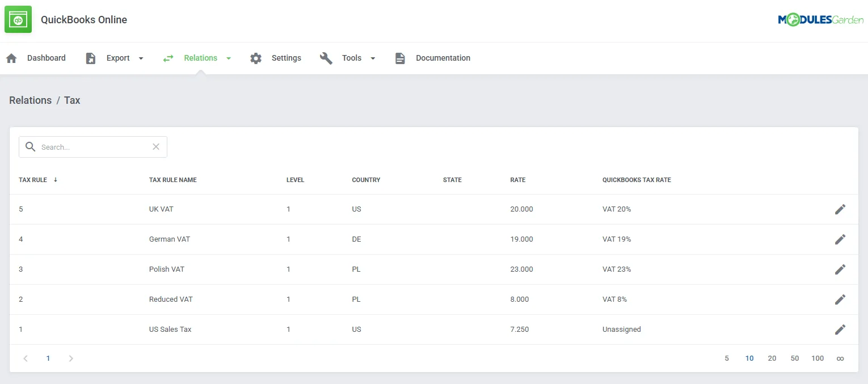Clear the search field with X
868x384 pixels.
pyautogui.click(x=156, y=147)
